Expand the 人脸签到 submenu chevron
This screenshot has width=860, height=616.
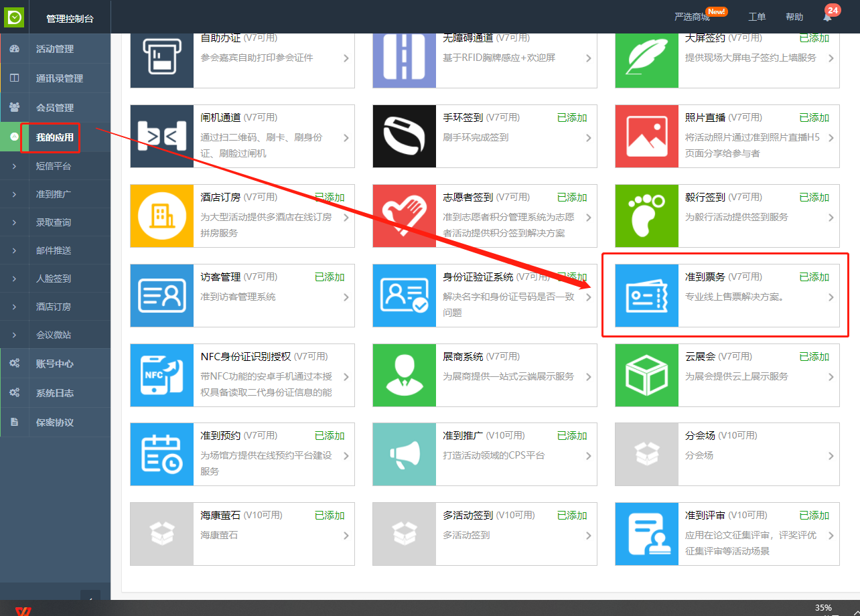pyautogui.click(x=14, y=279)
